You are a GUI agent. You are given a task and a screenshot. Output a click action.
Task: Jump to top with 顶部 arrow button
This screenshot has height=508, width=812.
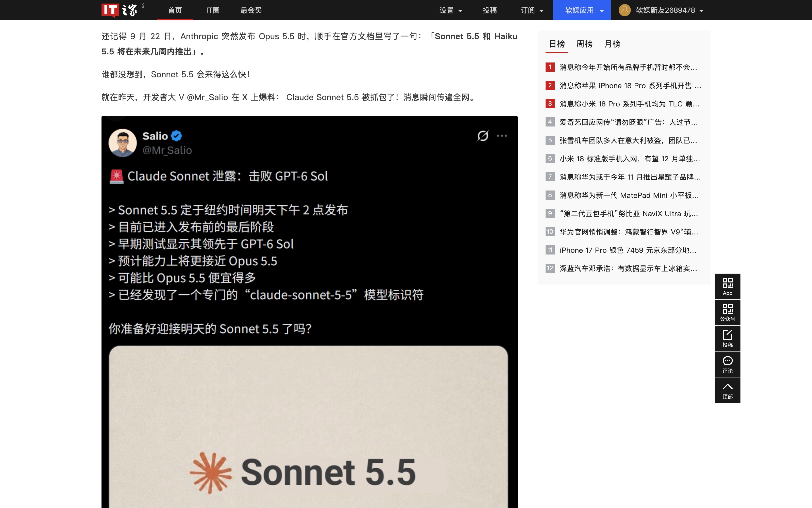click(x=728, y=390)
